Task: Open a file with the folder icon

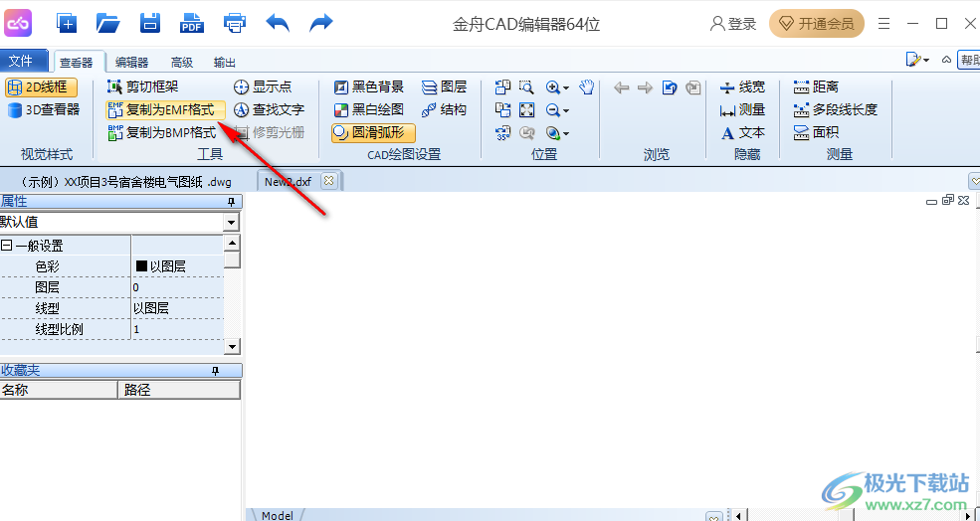Action: click(x=108, y=24)
